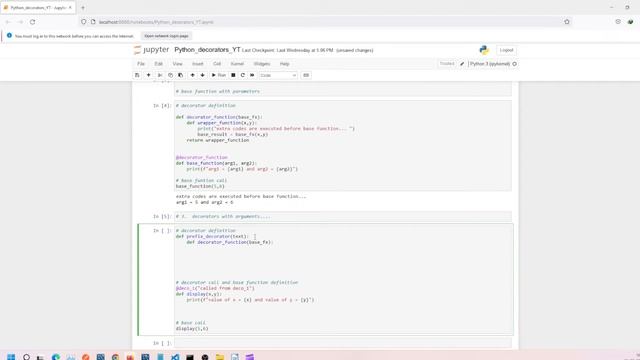Open the Kernel menu
The width and height of the screenshot is (640, 360).
tap(237, 64)
